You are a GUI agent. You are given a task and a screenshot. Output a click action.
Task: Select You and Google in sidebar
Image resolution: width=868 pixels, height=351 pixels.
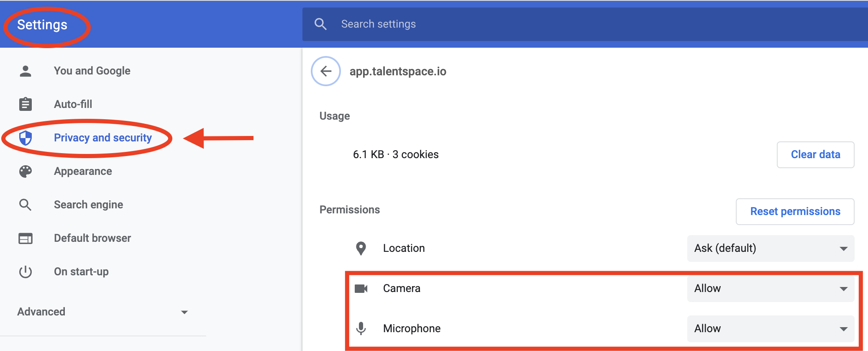92,71
